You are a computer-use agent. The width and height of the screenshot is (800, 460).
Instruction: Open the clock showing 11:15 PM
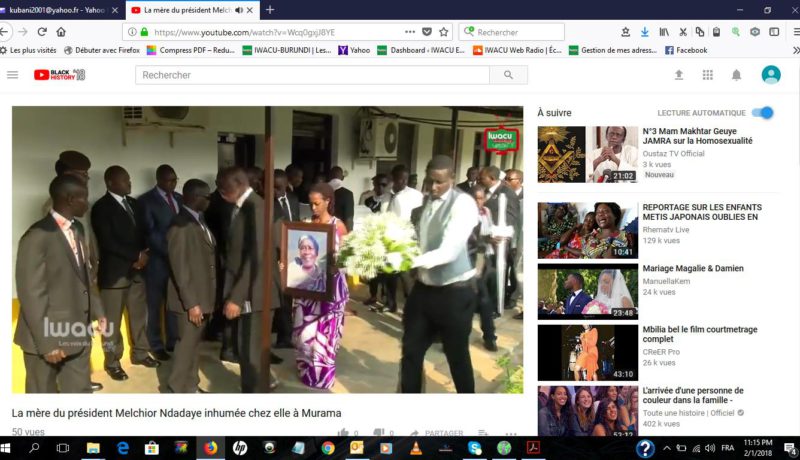(x=758, y=448)
